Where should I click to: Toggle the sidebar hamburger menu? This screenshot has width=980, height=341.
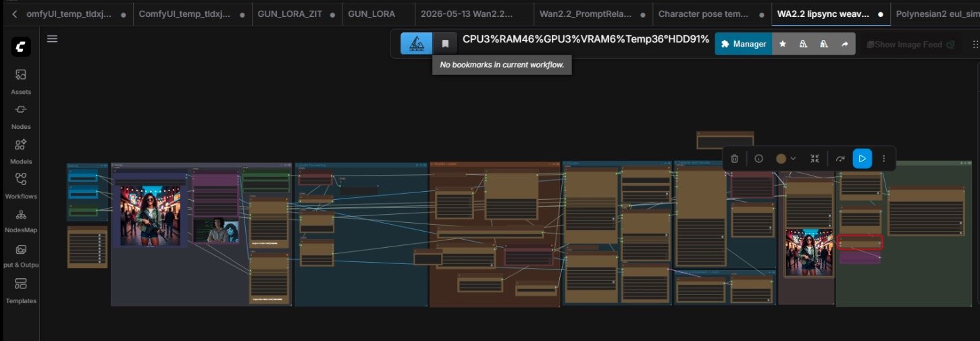pyautogui.click(x=52, y=38)
